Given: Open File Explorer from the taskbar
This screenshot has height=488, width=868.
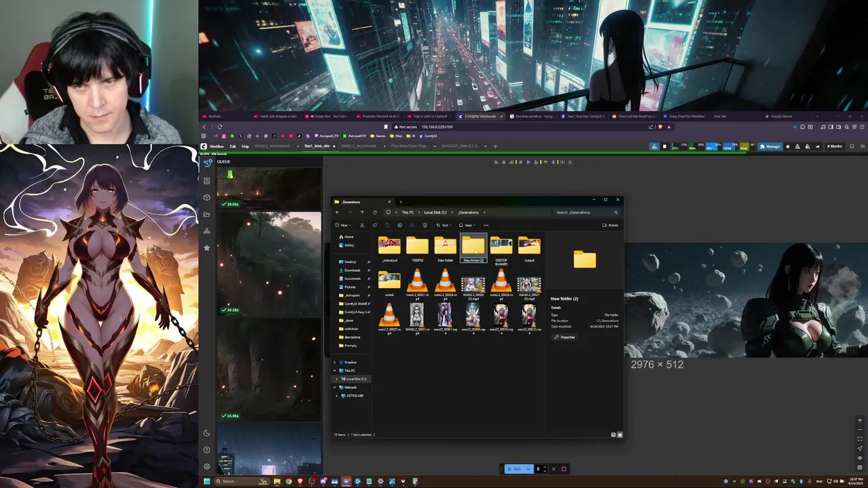Looking at the screenshot, I should (x=277, y=481).
